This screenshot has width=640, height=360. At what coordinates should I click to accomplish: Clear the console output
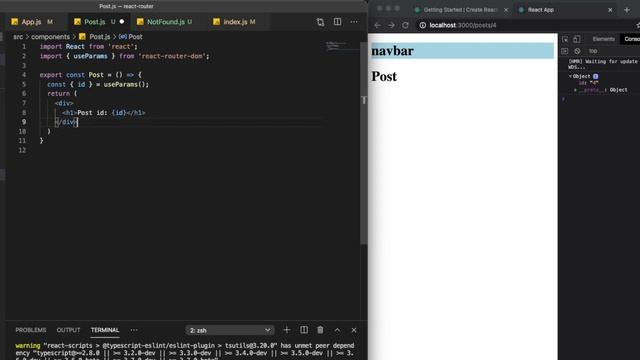pyautogui.click(x=577, y=51)
